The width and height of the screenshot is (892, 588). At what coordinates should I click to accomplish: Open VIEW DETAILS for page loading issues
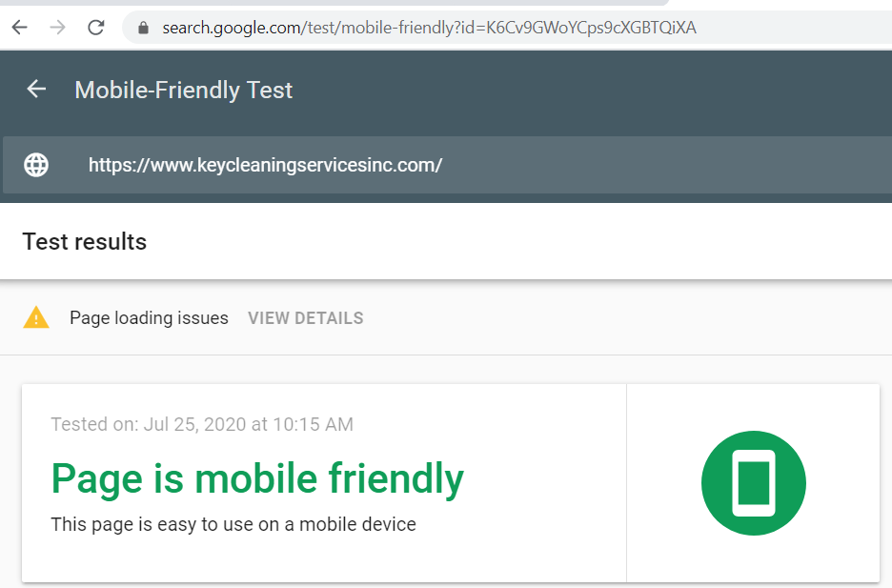pyautogui.click(x=305, y=318)
